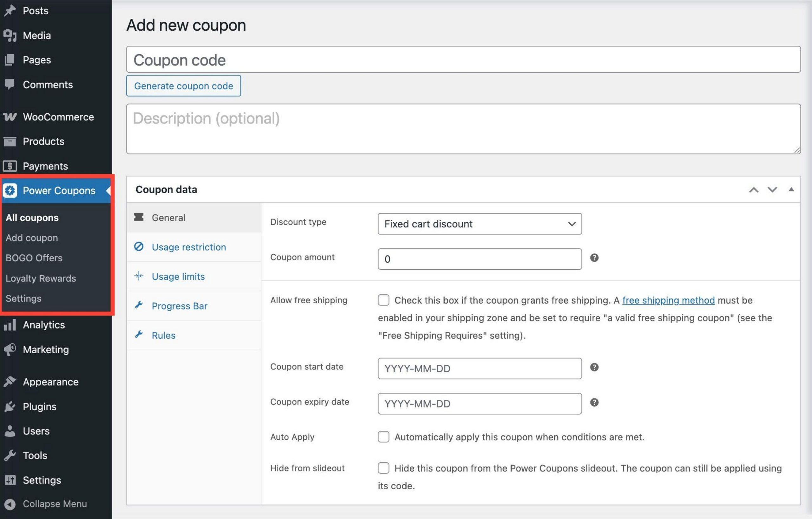Tick the Hide from slideout checkbox
The width and height of the screenshot is (812, 519).
[383, 468]
